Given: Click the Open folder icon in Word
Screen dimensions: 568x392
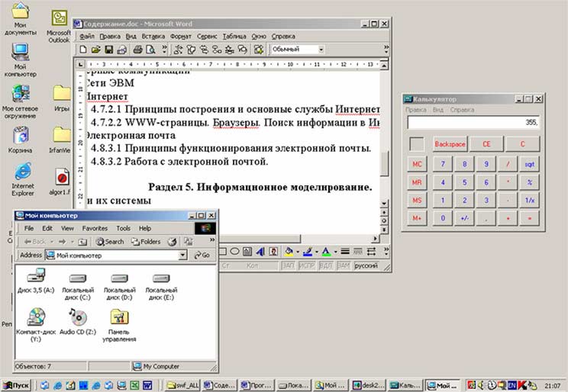Looking at the screenshot, I should (95, 50).
